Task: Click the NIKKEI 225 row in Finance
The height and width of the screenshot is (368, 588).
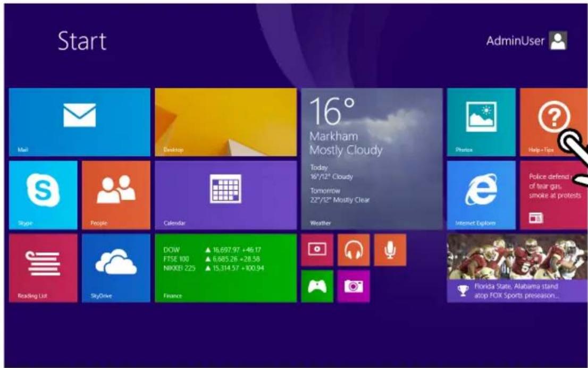Action: pyautogui.click(x=214, y=268)
